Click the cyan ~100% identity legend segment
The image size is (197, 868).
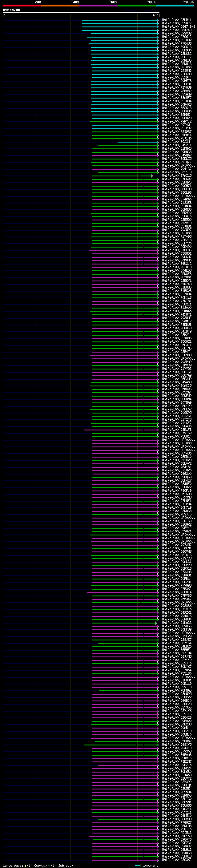(175, 6)
